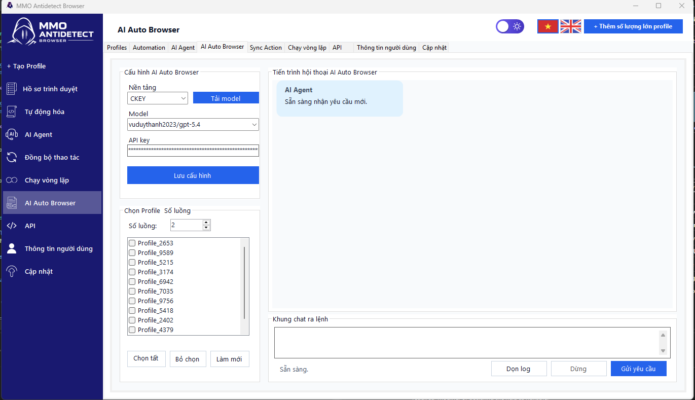Click the Tự động hóa sidebar icon
This screenshot has height=400, width=695.
[12, 112]
